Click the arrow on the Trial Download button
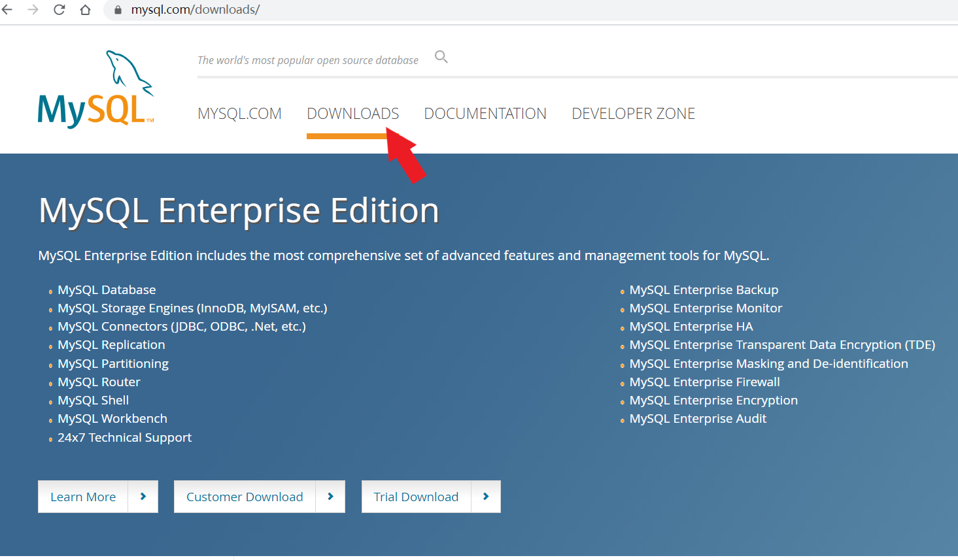 pos(487,497)
